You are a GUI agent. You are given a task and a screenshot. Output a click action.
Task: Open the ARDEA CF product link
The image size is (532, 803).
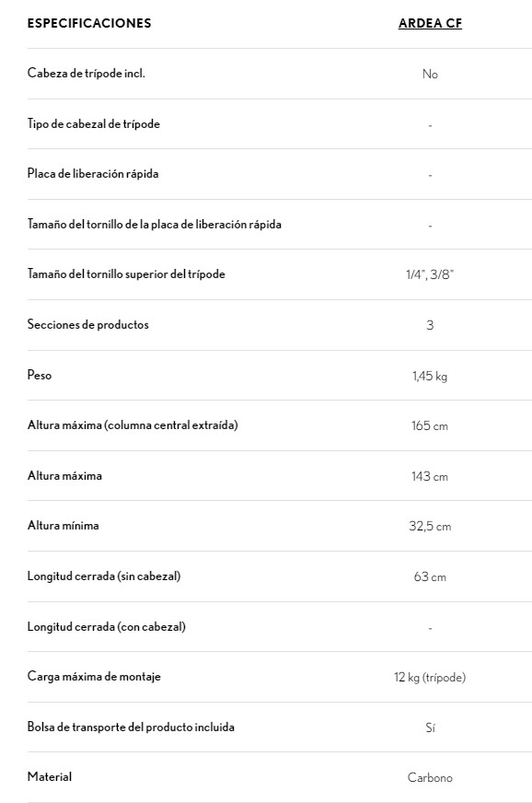(430, 24)
